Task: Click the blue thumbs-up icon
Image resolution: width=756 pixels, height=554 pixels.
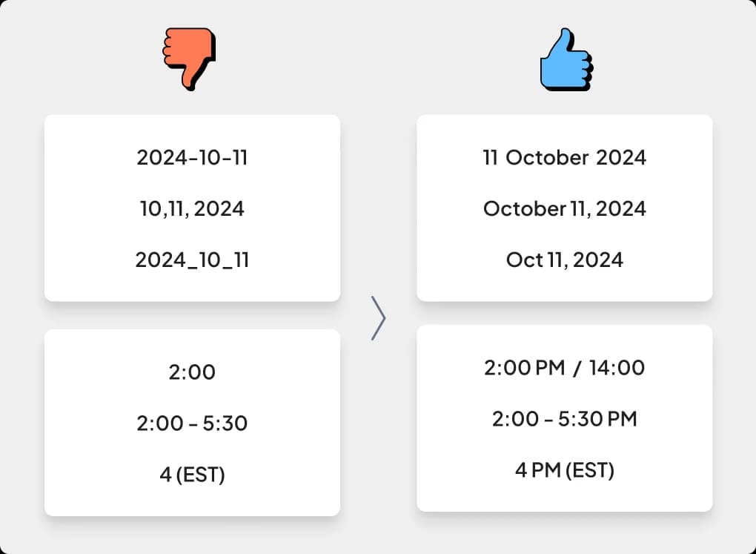Action: (x=566, y=59)
